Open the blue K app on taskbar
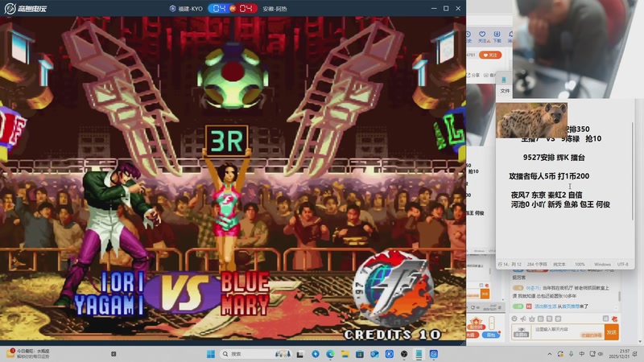 390,354
